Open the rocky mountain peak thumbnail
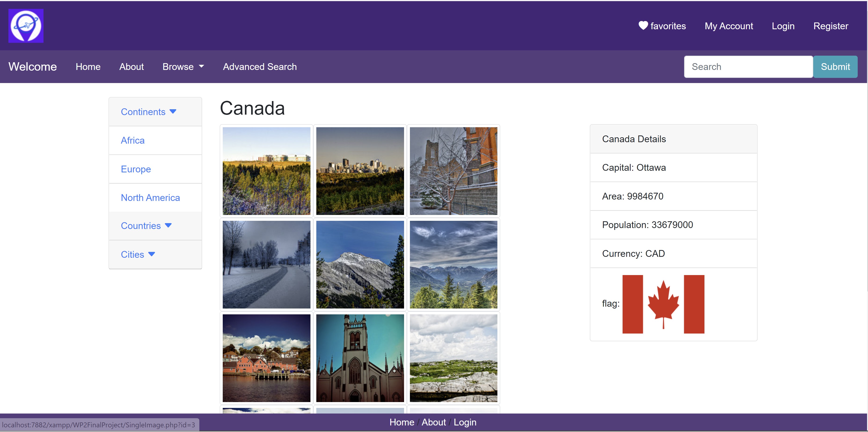The width and height of the screenshot is (868, 432). coord(360,265)
